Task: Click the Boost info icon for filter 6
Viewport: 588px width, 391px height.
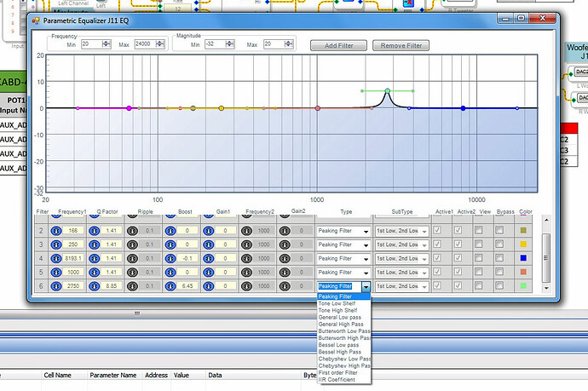Action: point(171,285)
